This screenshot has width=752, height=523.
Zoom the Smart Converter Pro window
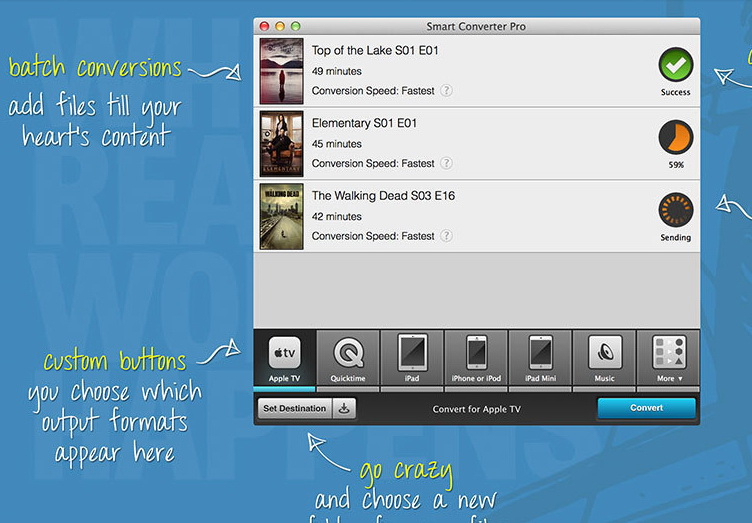296,26
